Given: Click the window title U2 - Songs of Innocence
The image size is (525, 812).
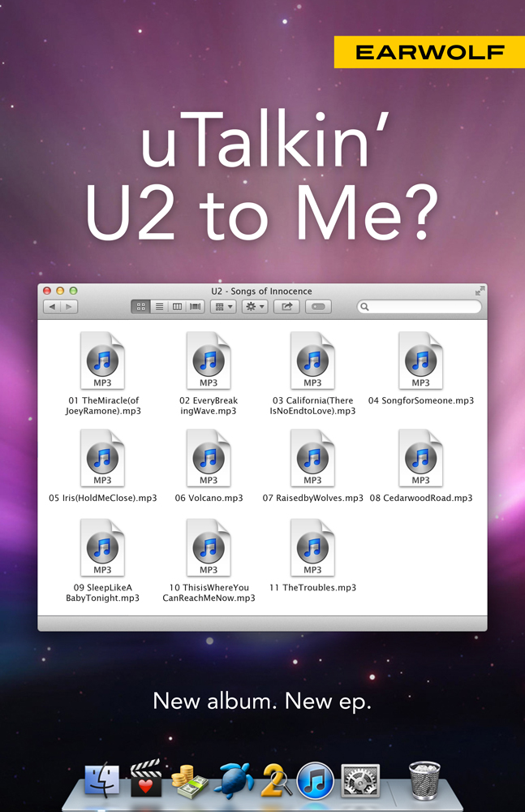Looking at the screenshot, I should coord(261,291).
